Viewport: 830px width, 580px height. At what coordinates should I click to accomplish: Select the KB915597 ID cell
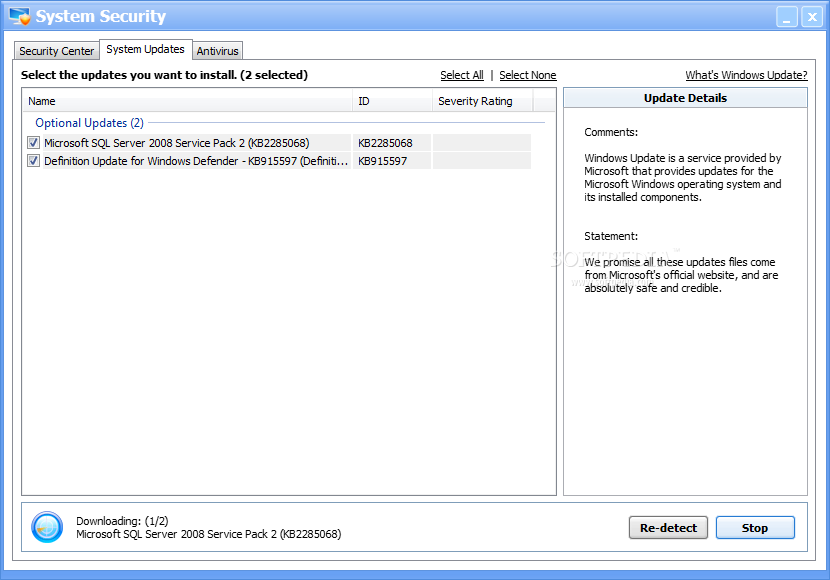pos(392,161)
